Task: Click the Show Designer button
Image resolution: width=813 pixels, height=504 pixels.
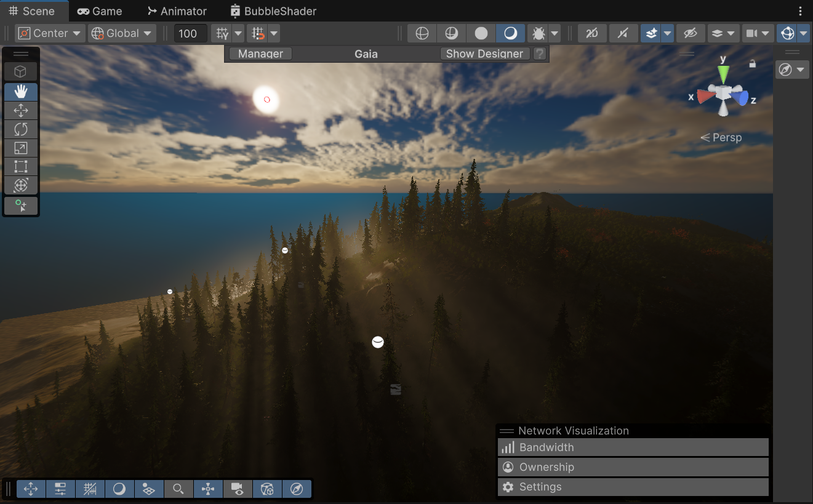Action: click(x=484, y=54)
